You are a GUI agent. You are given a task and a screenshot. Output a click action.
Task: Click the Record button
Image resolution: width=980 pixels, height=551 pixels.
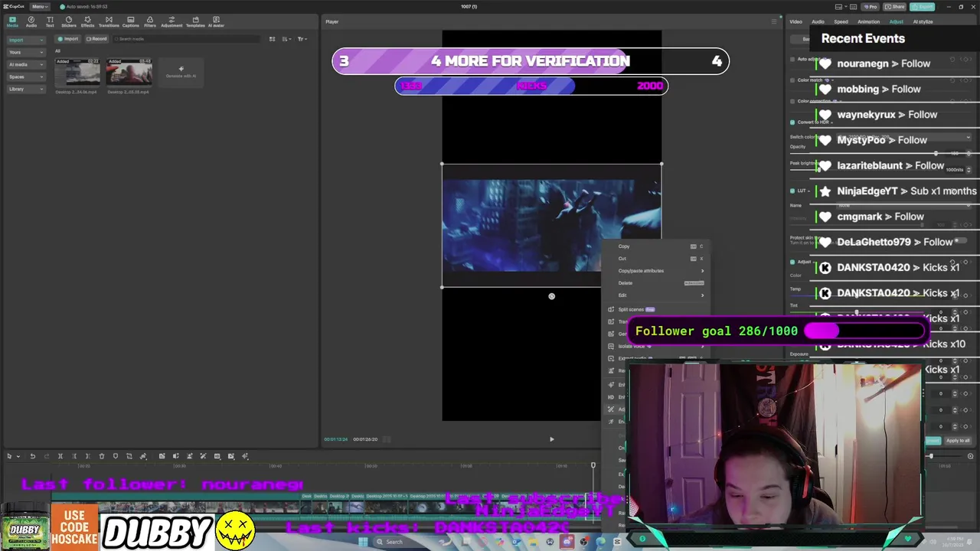click(96, 39)
